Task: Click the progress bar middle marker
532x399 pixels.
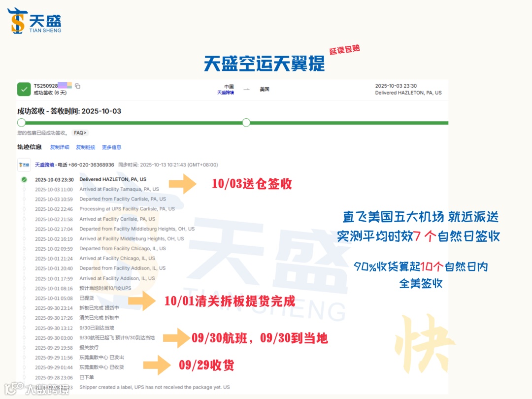Action: pyautogui.click(x=246, y=123)
